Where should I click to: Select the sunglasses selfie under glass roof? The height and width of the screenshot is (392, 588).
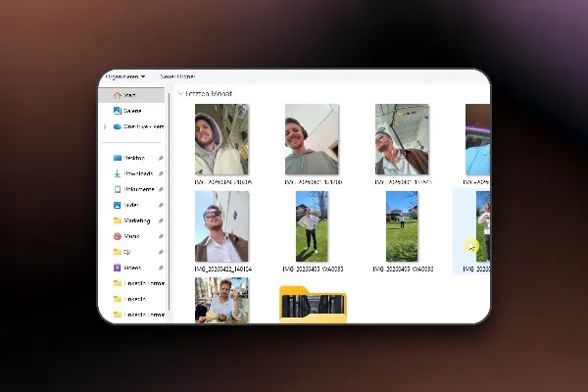click(402, 139)
